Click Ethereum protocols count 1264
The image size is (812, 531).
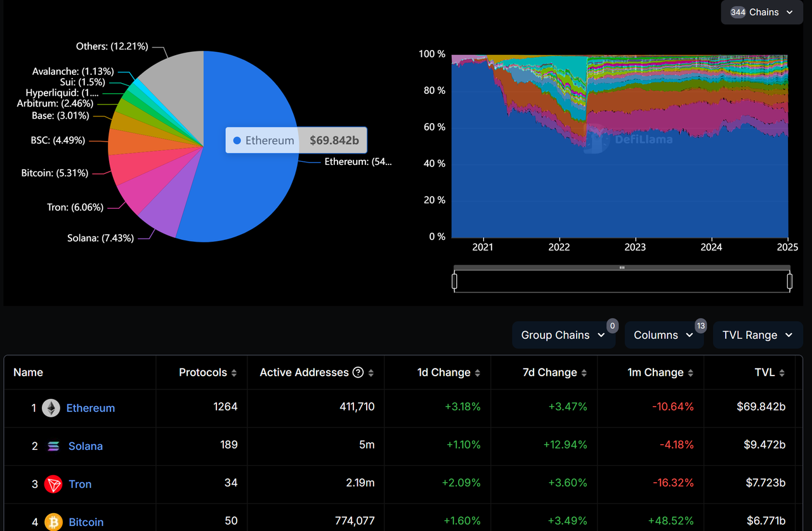pyautogui.click(x=226, y=407)
